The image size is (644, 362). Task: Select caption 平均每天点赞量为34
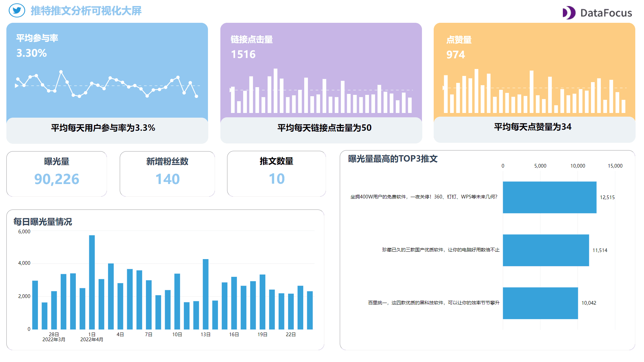pos(533,127)
